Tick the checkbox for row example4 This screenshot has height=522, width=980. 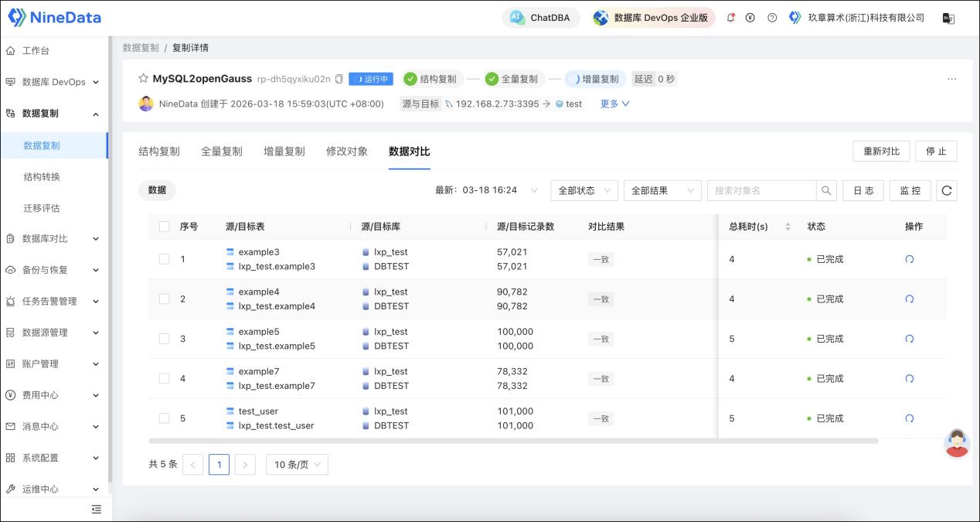coord(164,299)
